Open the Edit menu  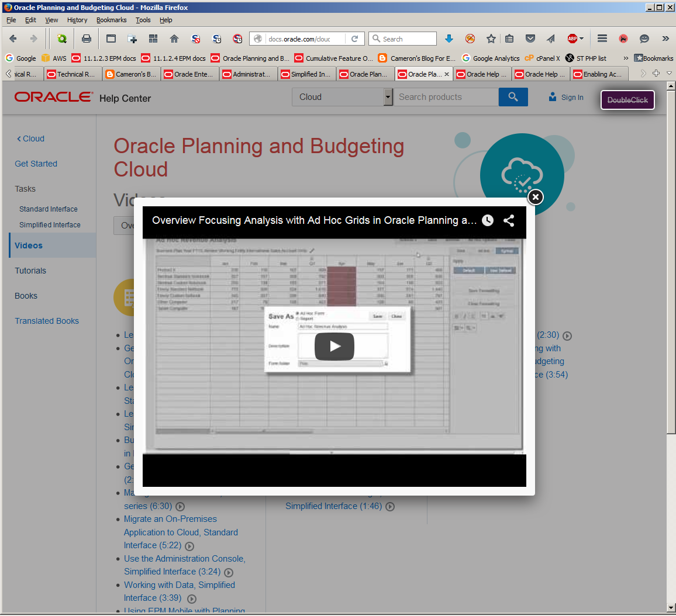[30, 20]
